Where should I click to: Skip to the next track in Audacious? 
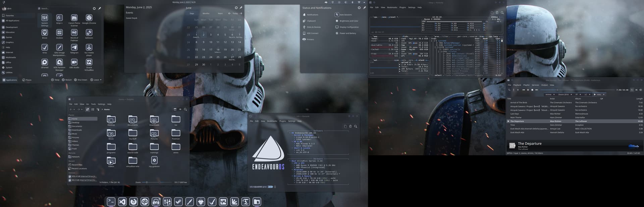(537, 90)
